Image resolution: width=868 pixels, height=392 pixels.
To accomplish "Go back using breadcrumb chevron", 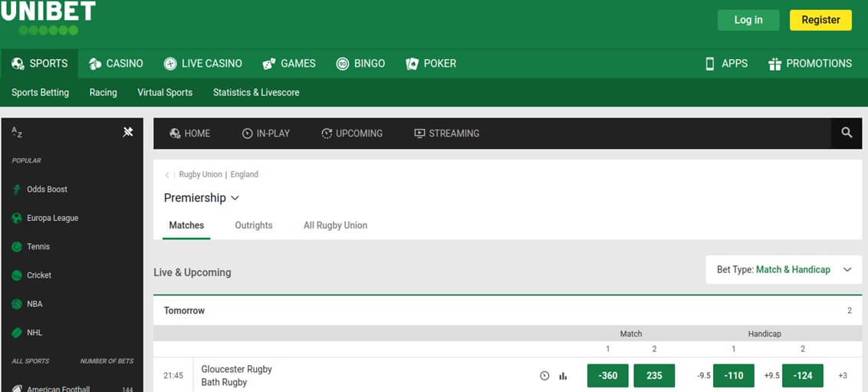I will point(166,175).
